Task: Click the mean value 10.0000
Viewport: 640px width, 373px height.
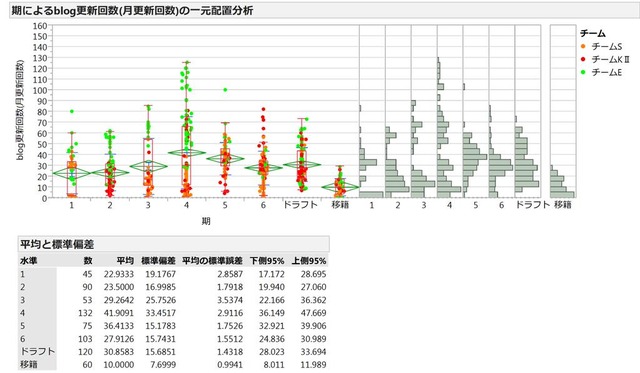Action: point(119,365)
